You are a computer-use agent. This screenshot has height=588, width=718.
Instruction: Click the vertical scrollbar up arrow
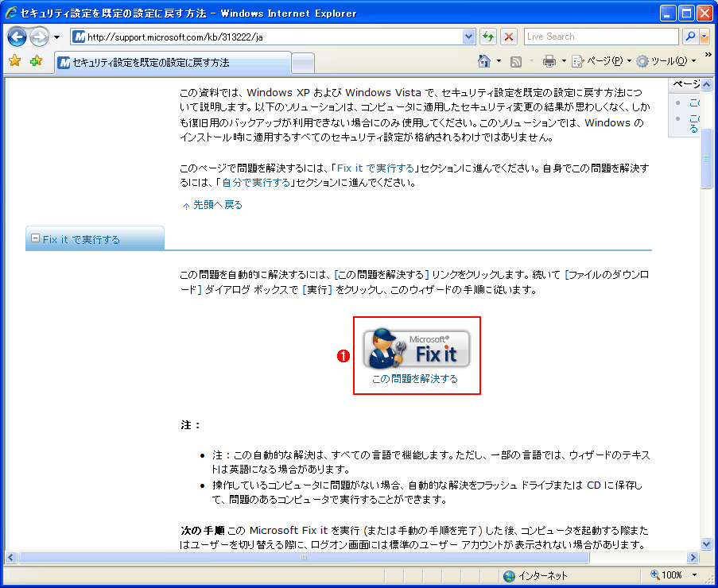pos(707,85)
